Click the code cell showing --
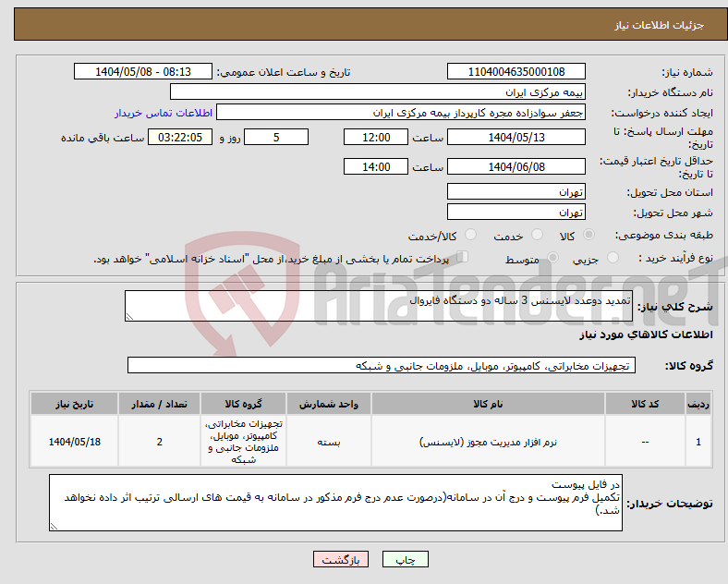This screenshot has height=584, width=728. pyautogui.click(x=645, y=441)
